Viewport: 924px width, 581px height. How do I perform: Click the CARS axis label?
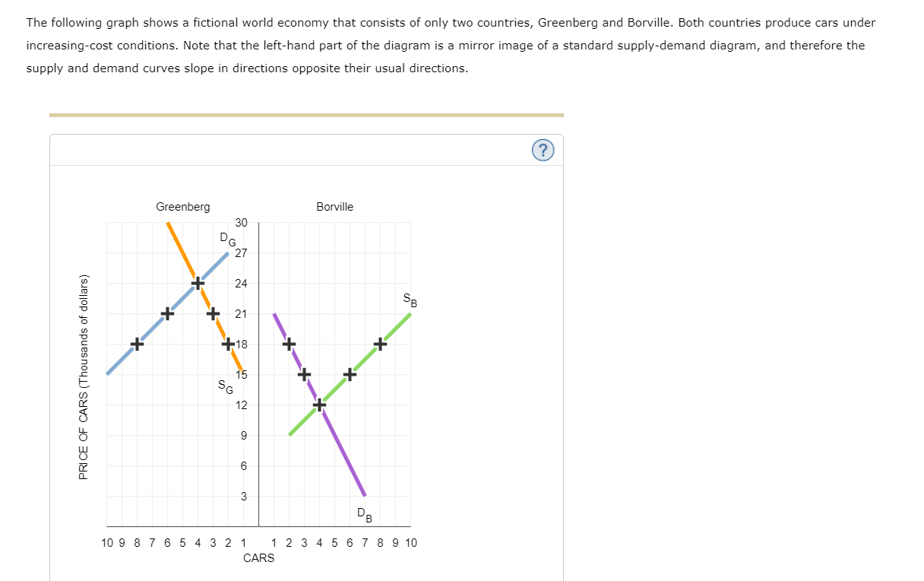tap(259, 558)
